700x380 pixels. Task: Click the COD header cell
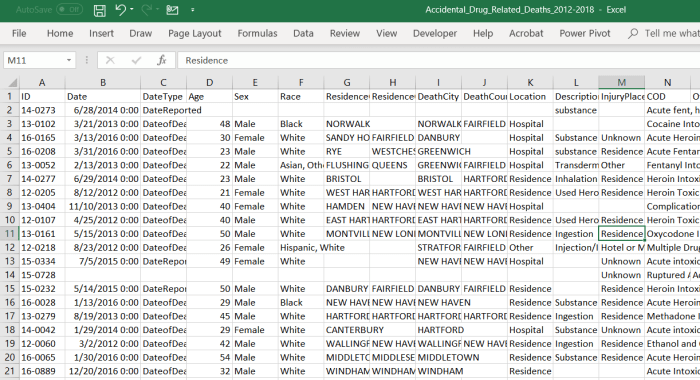[667, 96]
